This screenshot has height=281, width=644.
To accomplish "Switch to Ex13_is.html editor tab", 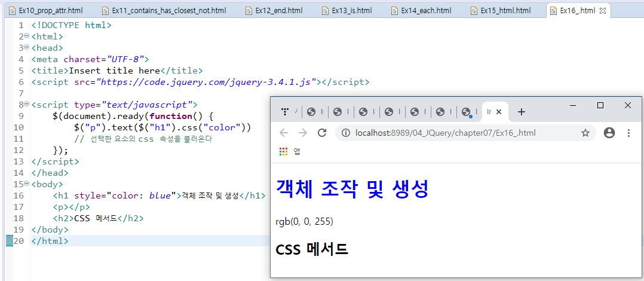I will [350, 11].
